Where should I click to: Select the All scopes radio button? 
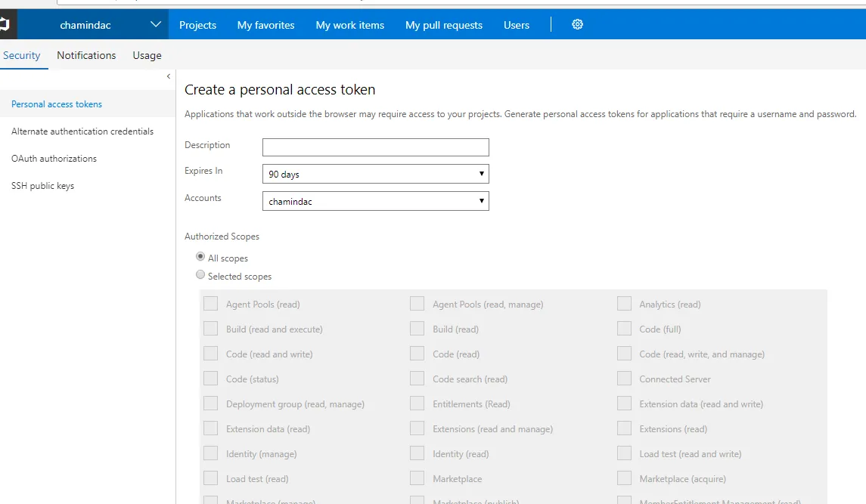200,257
